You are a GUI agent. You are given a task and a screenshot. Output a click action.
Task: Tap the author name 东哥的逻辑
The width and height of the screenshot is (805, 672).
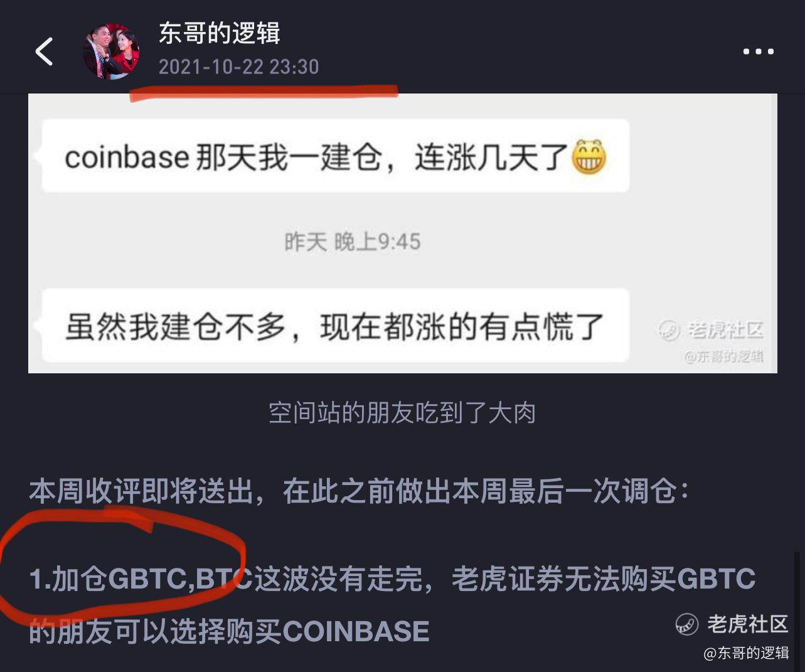coord(219,33)
